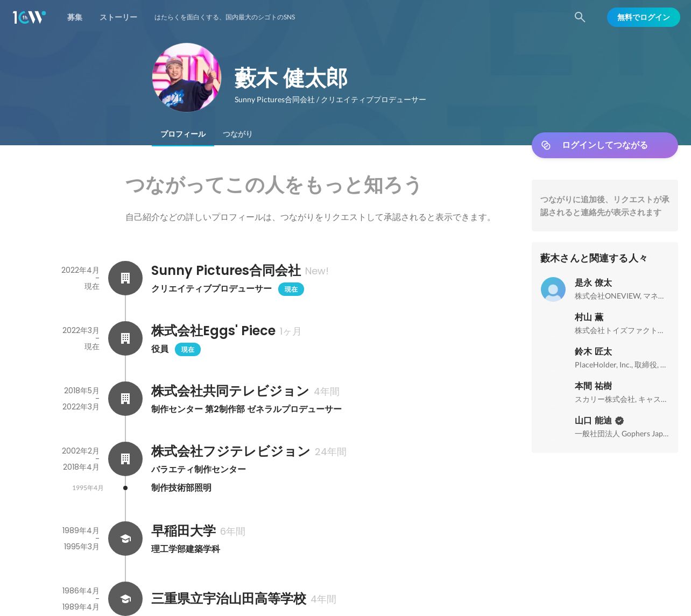Click the 無料でログイン button
Screen dimensions: 691x616
click(x=644, y=17)
